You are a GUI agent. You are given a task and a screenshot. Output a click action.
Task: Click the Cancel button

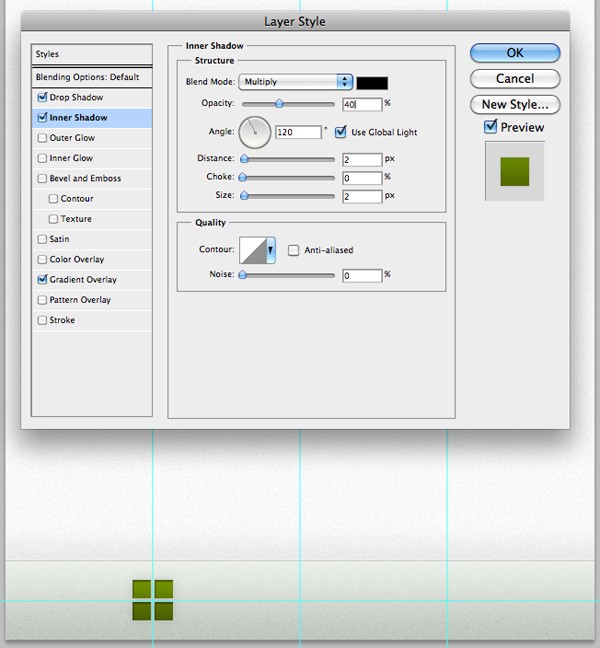click(515, 79)
